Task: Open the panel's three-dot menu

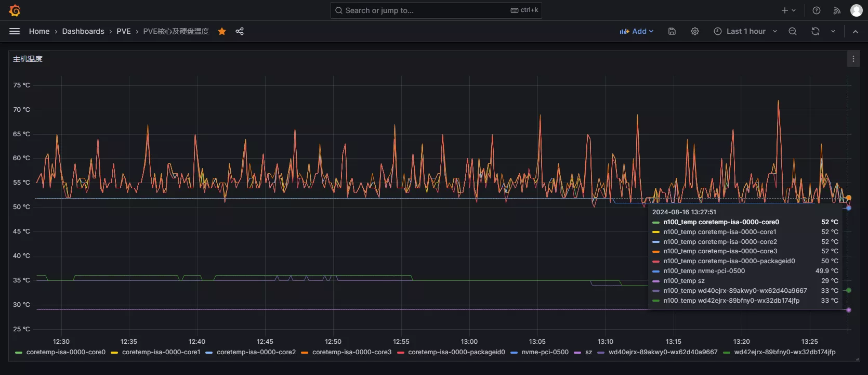Action: (x=853, y=59)
